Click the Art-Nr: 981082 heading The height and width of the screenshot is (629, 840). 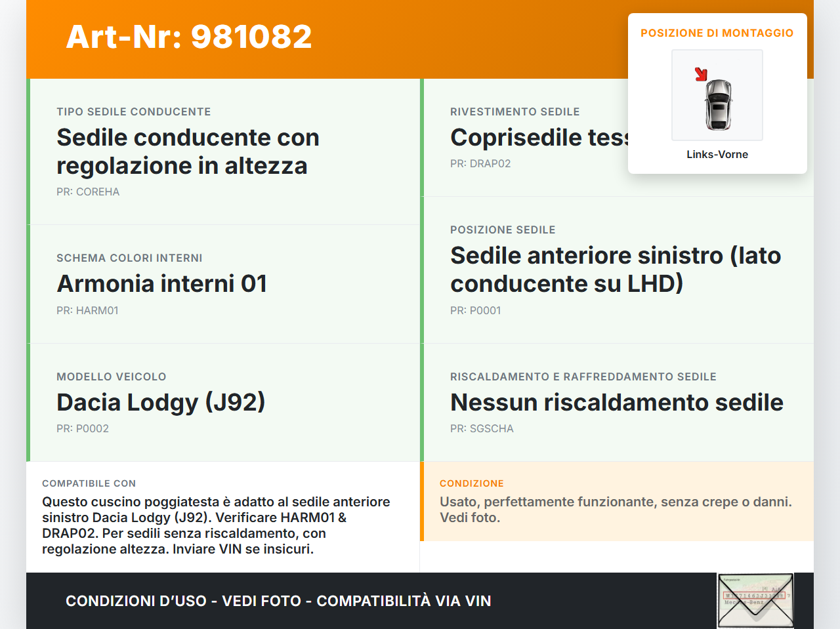coord(189,37)
